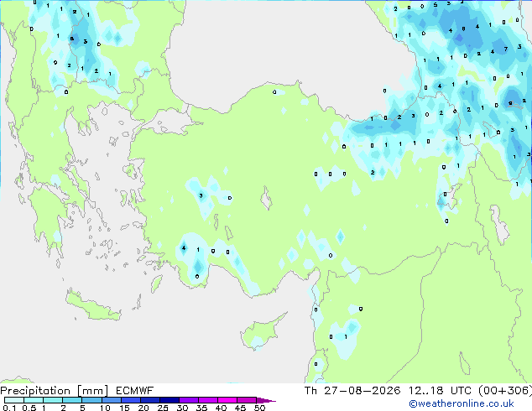
Task: Click the 'ECMWF' model label
Action: 135,391
